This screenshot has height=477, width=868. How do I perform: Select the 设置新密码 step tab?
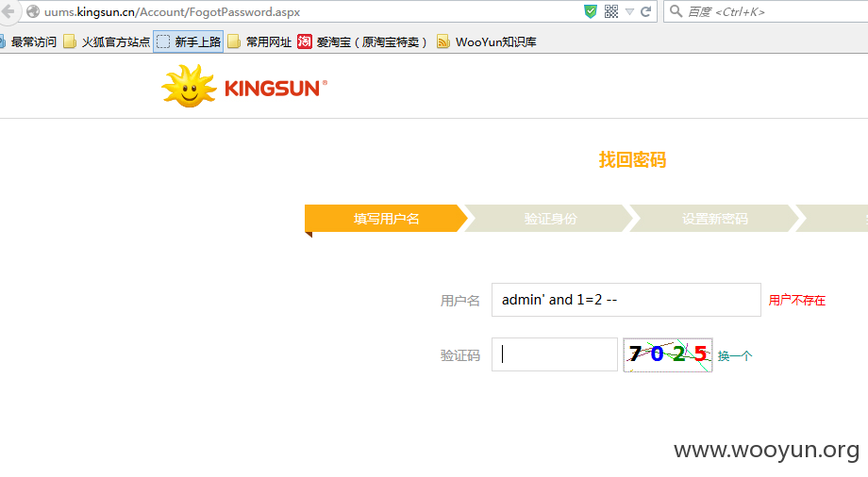714,219
